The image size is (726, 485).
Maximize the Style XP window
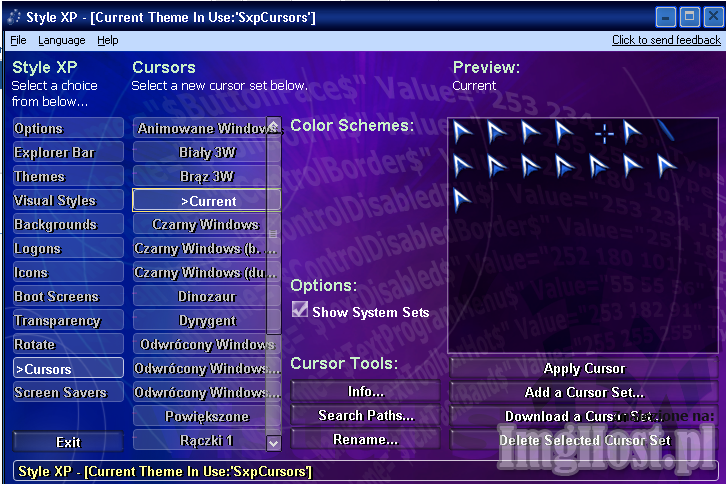pos(689,18)
